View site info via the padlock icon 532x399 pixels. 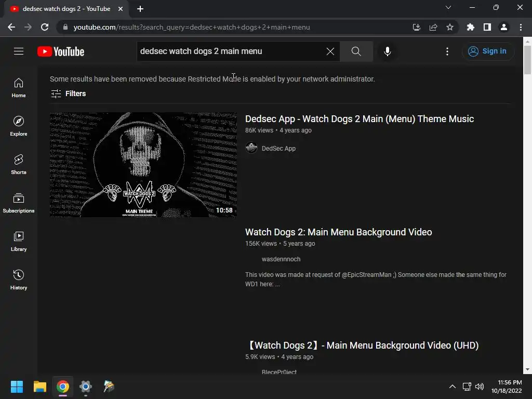65,27
